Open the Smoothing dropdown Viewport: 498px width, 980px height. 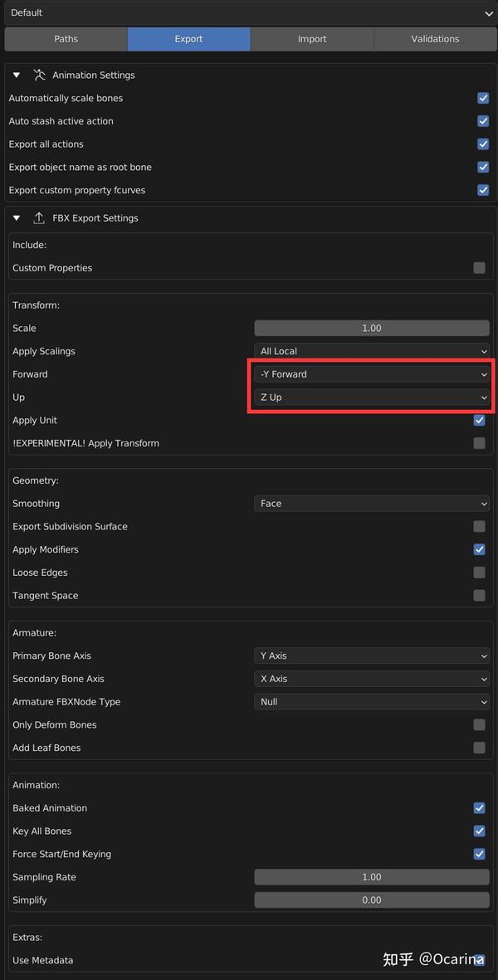[x=372, y=504]
